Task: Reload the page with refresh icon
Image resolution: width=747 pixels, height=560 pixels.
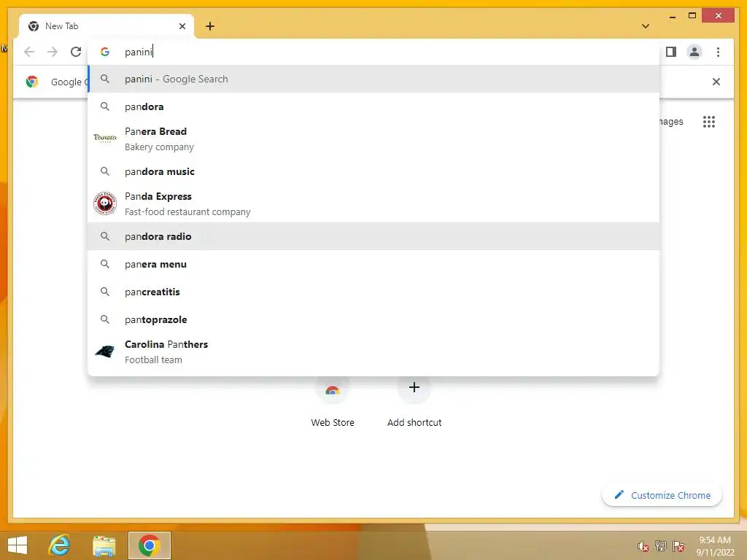Action: pyautogui.click(x=76, y=52)
